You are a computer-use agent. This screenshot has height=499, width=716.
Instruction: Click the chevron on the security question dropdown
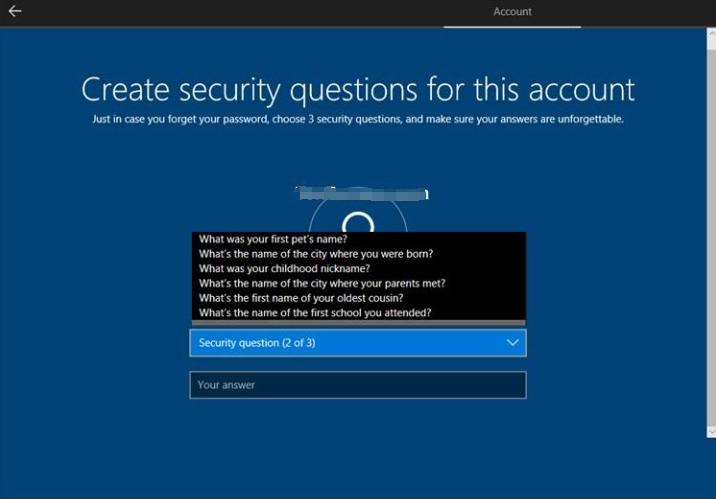512,343
